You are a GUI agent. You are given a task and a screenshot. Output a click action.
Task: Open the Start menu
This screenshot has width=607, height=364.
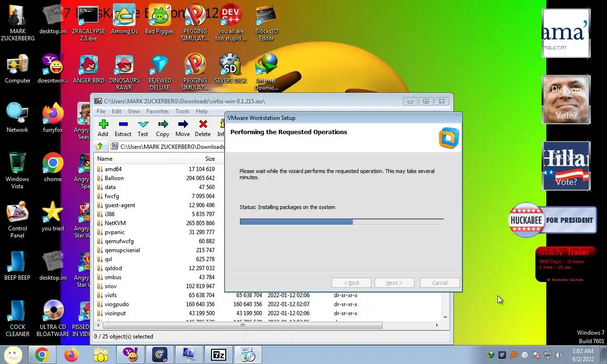pos(13,355)
